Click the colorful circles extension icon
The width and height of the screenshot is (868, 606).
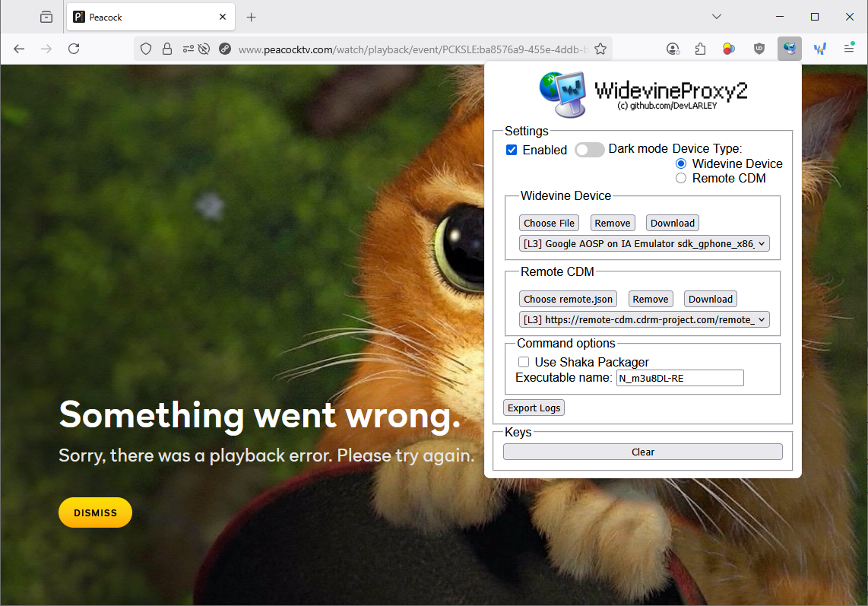pyautogui.click(x=729, y=49)
